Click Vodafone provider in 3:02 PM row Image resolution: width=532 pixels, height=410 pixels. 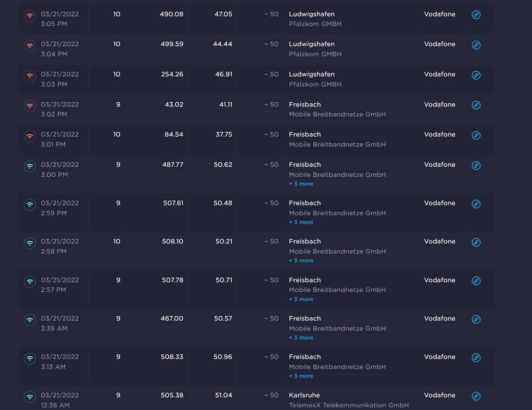pyautogui.click(x=439, y=105)
